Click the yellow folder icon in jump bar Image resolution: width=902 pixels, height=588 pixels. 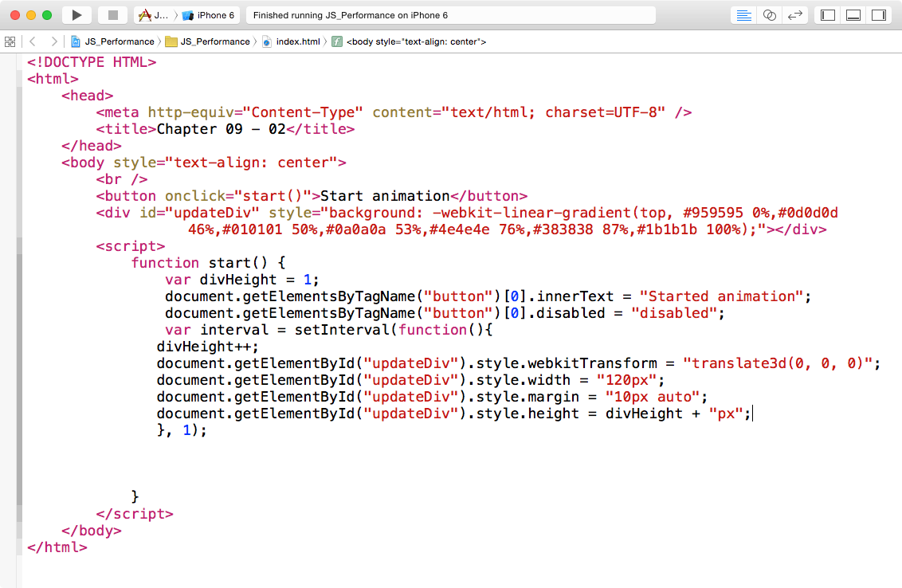coord(171,41)
